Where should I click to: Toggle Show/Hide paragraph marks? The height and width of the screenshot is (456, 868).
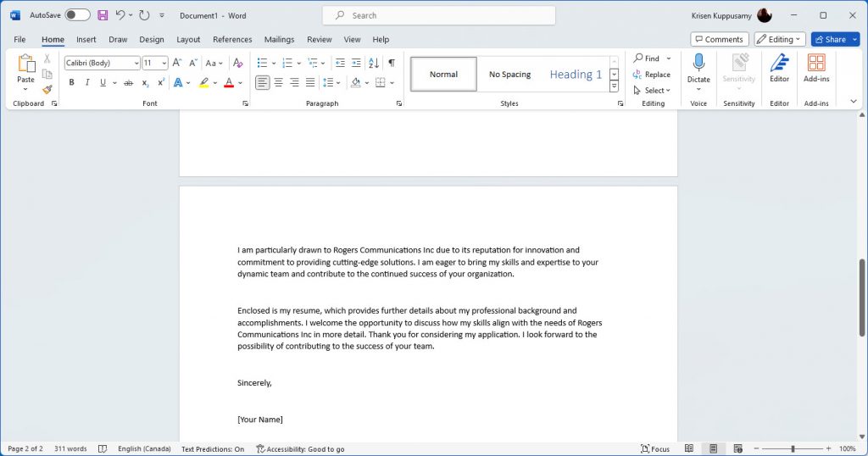coord(391,63)
